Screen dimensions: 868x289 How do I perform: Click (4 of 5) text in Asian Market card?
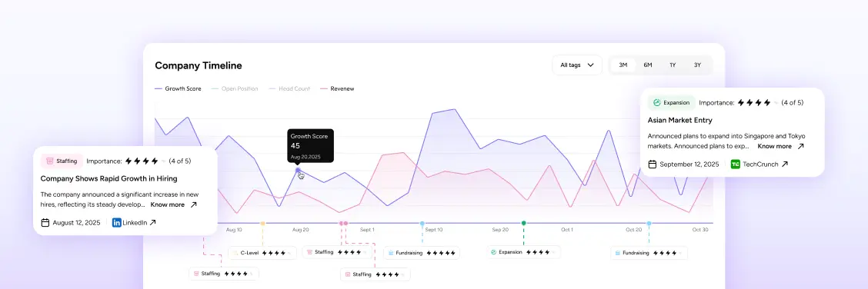tap(791, 103)
